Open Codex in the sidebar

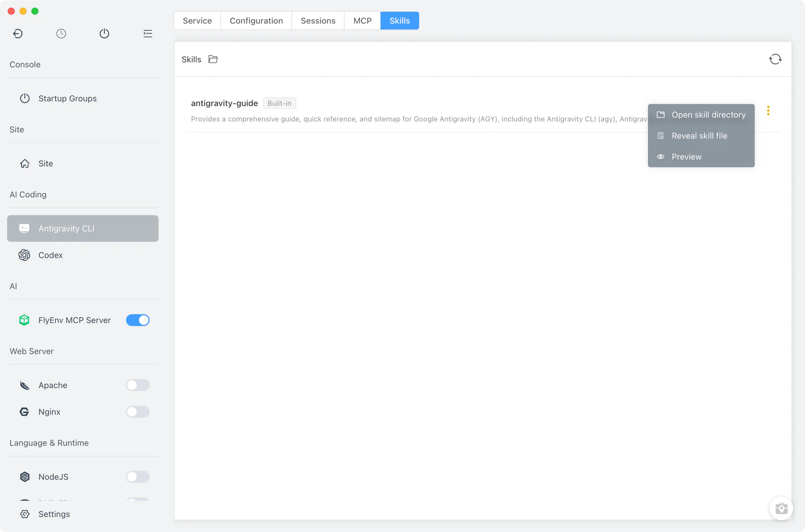[83, 255]
